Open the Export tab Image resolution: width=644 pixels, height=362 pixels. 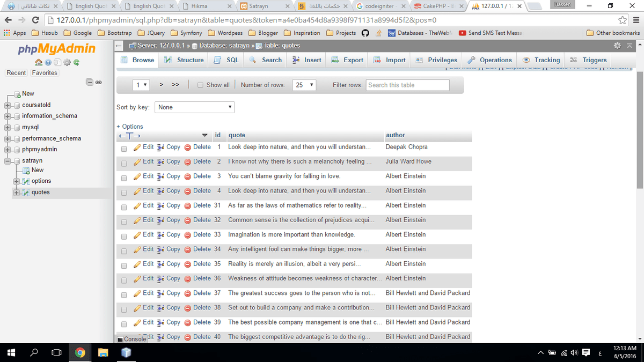(x=347, y=60)
